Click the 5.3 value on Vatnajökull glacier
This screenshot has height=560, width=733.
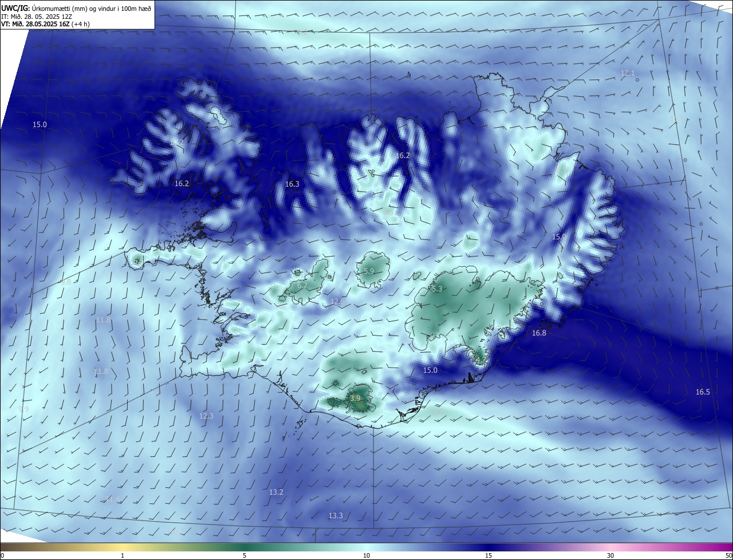coord(437,290)
